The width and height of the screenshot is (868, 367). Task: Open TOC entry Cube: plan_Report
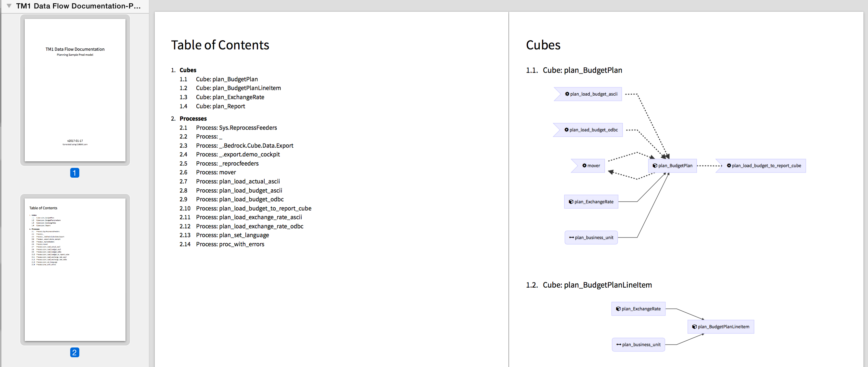[220, 106]
